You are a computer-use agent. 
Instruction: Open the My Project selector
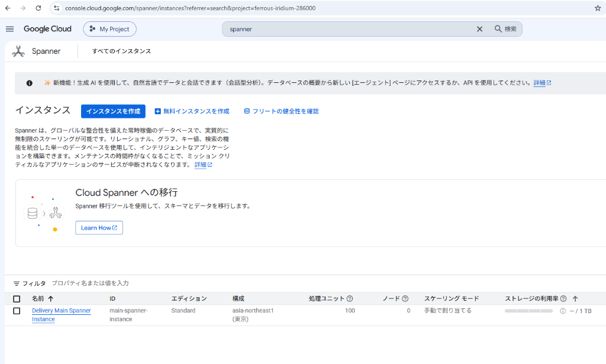(x=109, y=29)
